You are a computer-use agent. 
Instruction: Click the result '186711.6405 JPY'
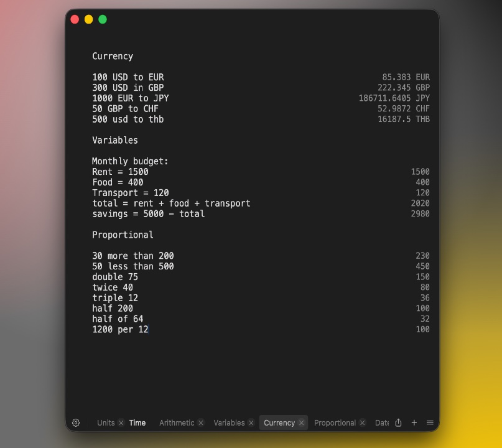click(x=394, y=98)
